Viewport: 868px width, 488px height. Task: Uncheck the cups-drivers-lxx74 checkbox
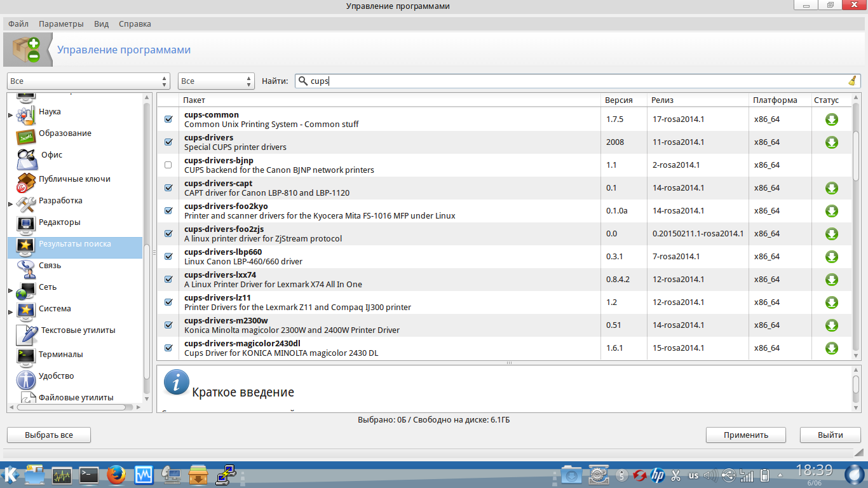coord(168,280)
